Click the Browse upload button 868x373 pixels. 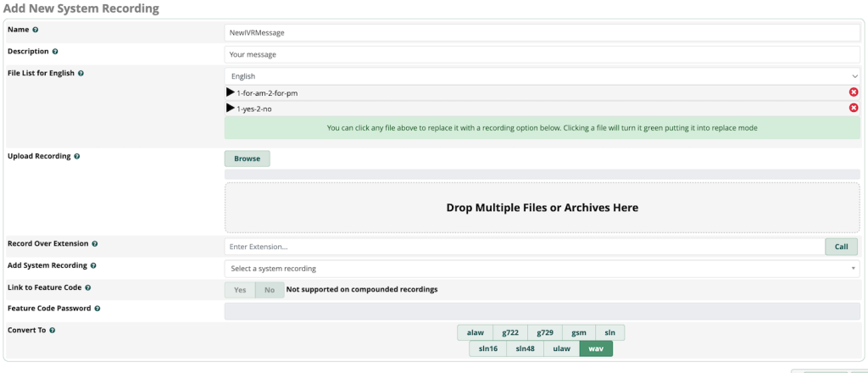click(247, 159)
